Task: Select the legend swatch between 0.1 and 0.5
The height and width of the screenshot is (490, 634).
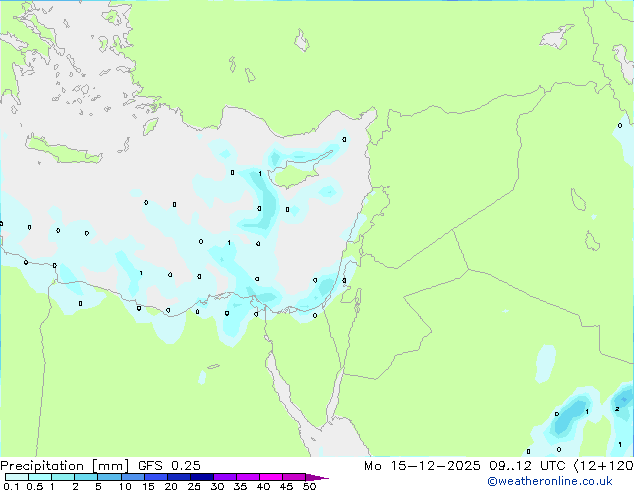Action: coord(17,477)
